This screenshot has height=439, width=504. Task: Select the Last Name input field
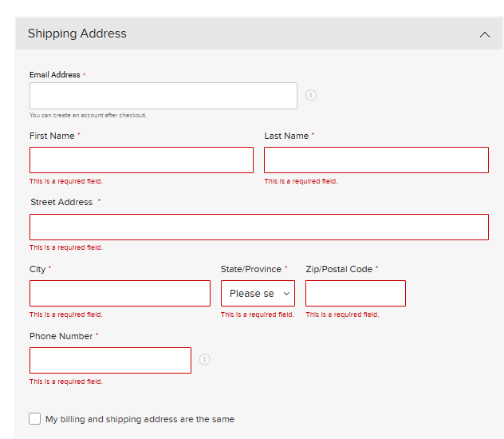tap(376, 160)
